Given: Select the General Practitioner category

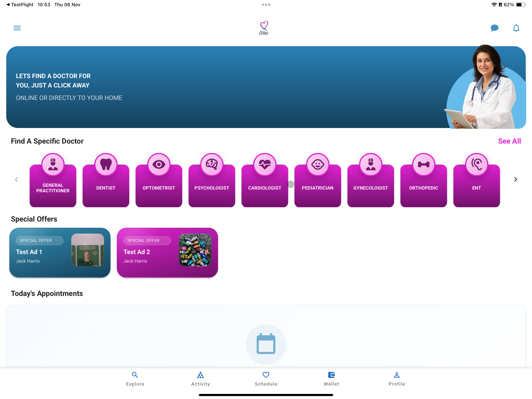Looking at the screenshot, I should (53, 180).
